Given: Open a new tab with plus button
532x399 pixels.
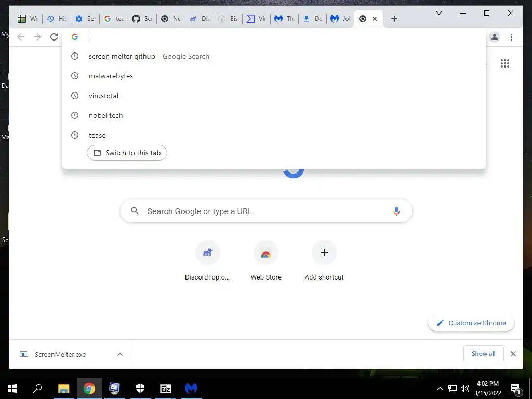Looking at the screenshot, I should 394,19.
